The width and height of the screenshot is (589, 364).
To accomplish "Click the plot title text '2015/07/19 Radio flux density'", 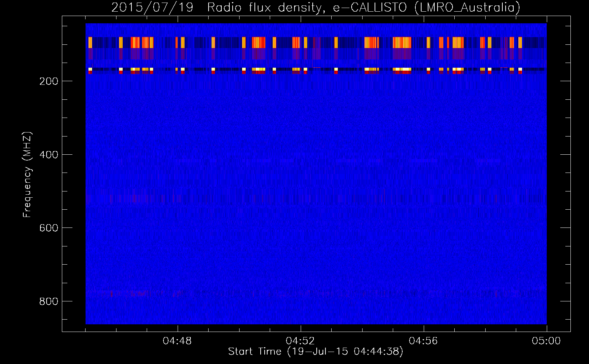I will tap(218, 7).
